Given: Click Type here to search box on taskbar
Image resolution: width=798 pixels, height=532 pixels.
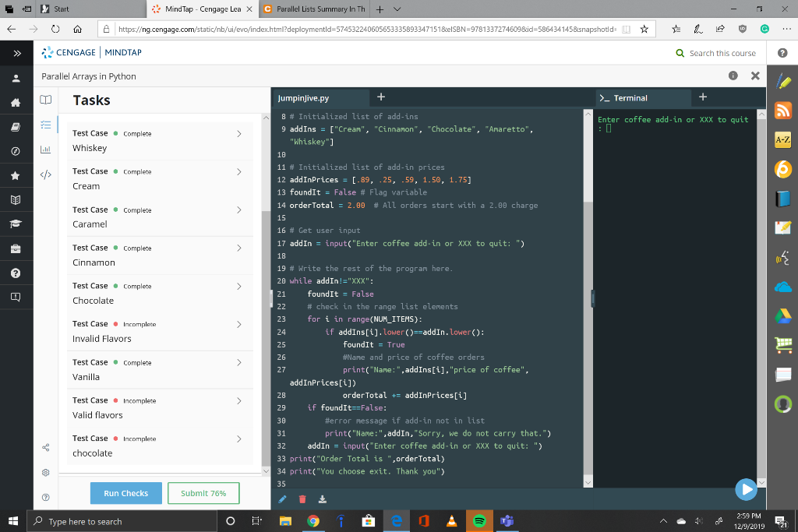Looking at the screenshot, I should click(x=122, y=521).
